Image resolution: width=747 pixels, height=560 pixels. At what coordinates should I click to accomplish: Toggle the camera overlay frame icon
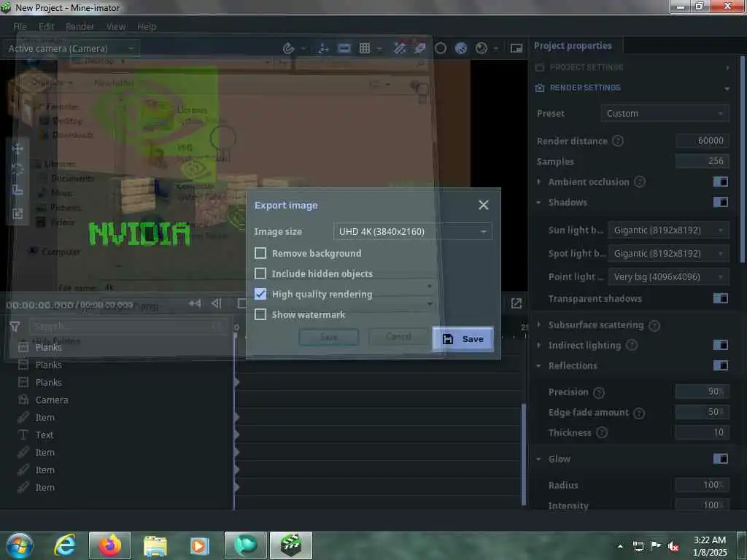pyautogui.click(x=344, y=48)
